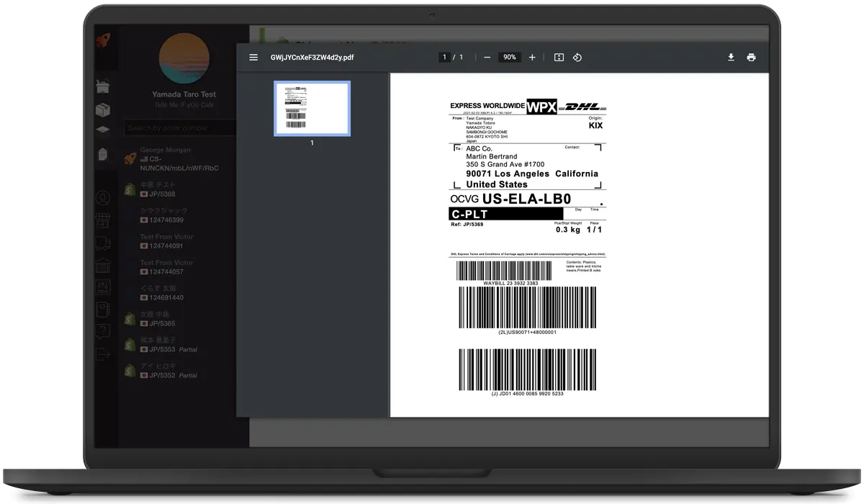
Task: Select the storefront icon in the sidebar
Action: [x=103, y=220]
